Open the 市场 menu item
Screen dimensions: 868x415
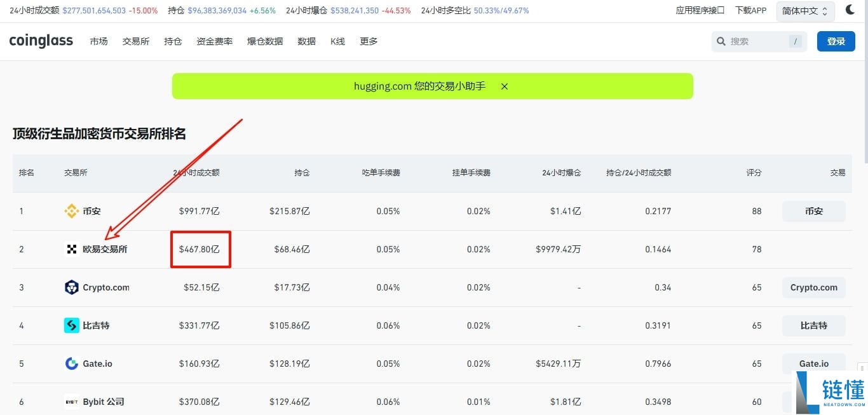point(98,41)
